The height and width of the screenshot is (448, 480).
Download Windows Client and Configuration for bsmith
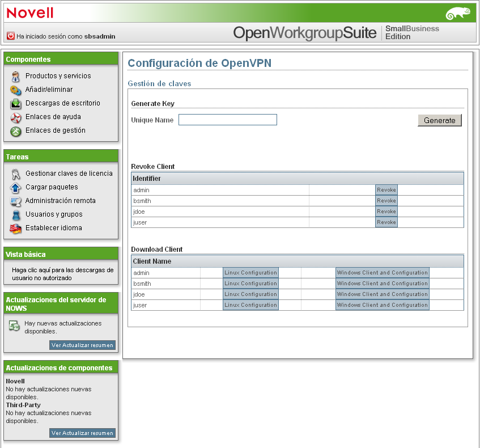coord(383,284)
